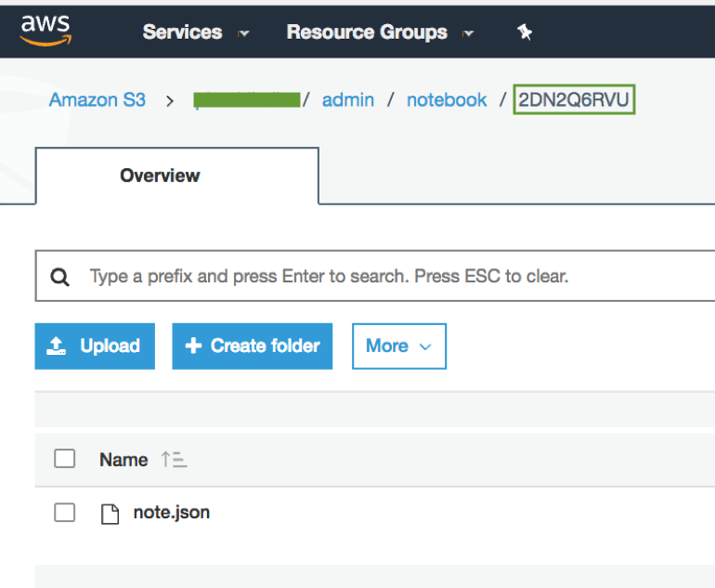715x588 pixels.
Task: Navigate to the admin folder breadcrumb
Action: tap(348, 100)
